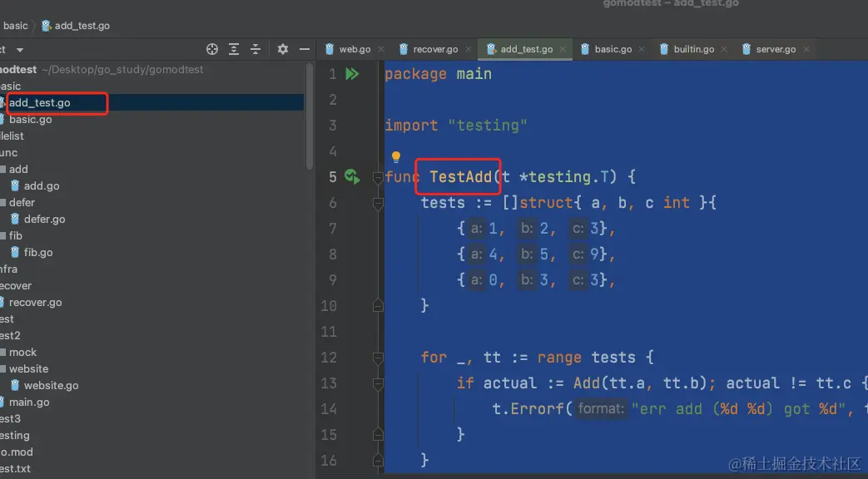The width and height of the screenshot is (868, 479).
Task: Close the recover.go tab
Action: point(469,49)
